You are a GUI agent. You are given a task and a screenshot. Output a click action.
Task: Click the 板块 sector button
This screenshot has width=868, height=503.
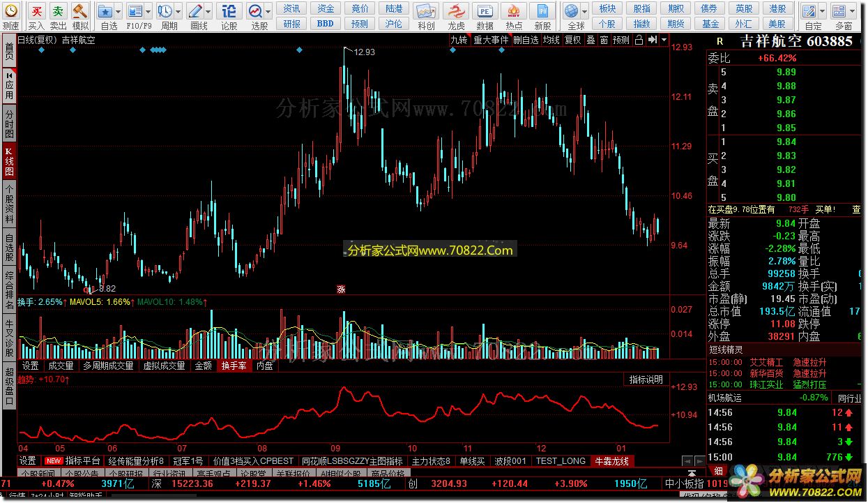(607, 8)
